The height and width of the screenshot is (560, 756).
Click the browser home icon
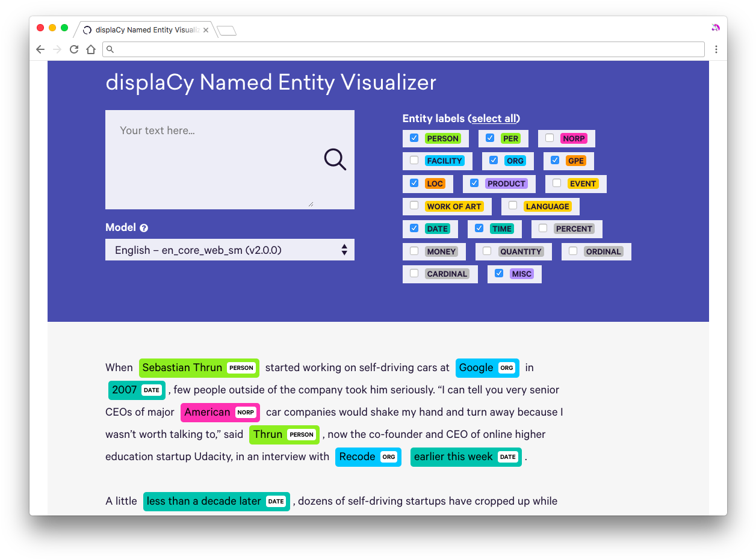tap(90, 49)
